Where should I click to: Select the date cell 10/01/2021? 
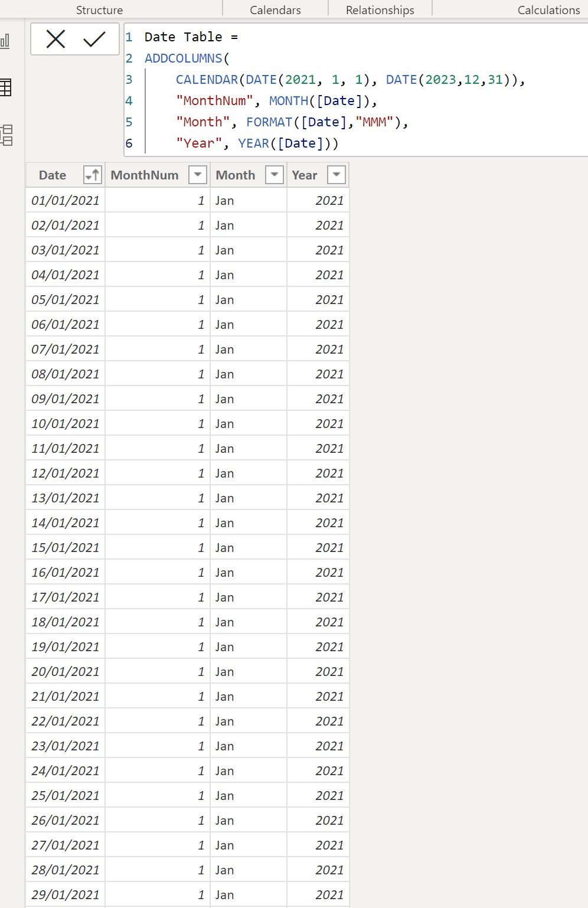[66, 423]
